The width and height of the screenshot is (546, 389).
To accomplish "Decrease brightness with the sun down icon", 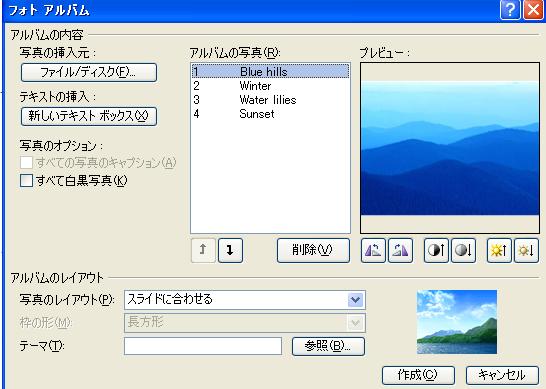I will pos(526,250).
